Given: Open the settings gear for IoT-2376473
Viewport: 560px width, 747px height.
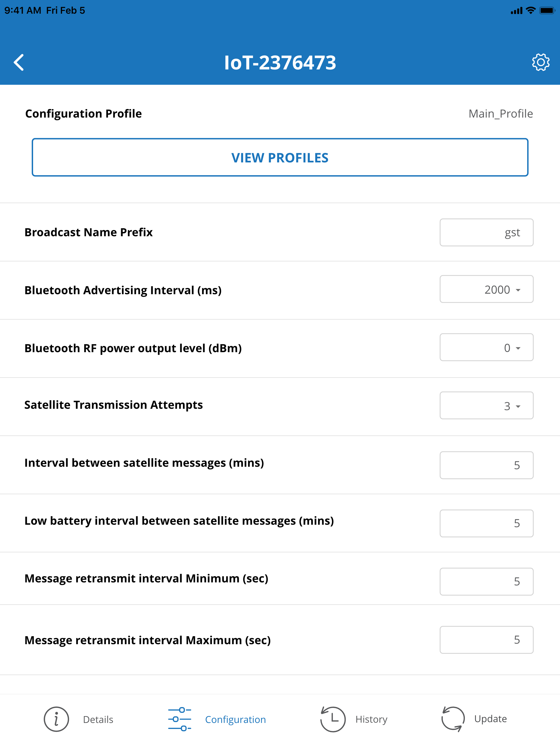Looking at the screenshot, I should point(540,62).
